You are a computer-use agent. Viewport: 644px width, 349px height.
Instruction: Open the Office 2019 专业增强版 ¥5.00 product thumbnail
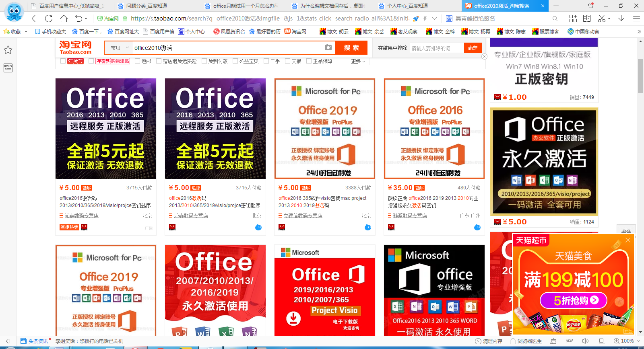325,129
